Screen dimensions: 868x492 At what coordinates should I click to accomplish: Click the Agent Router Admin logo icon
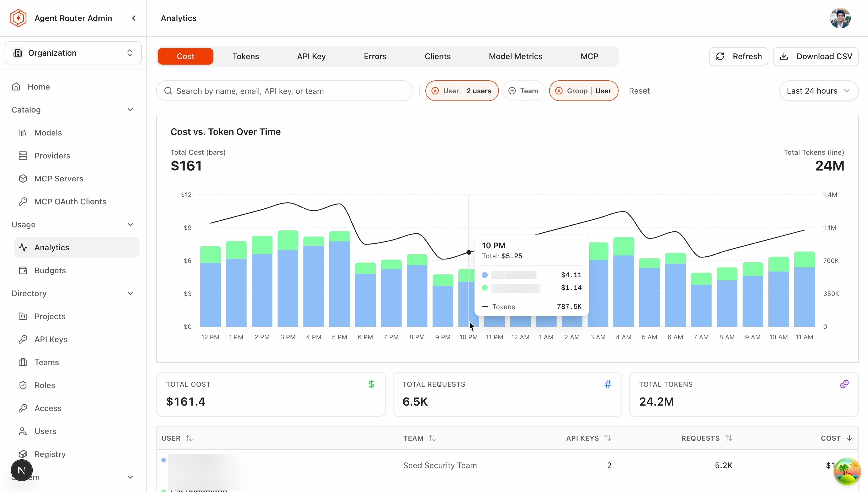18,18
